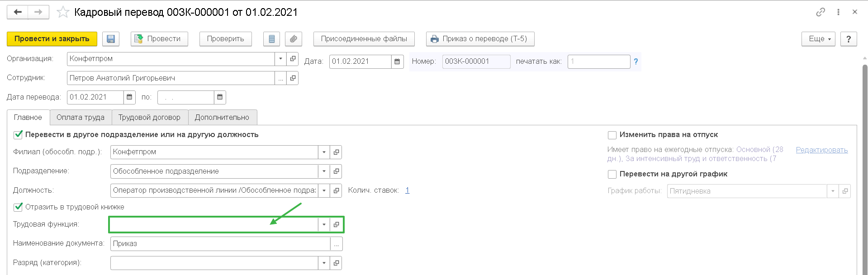
Task: Enable Изменить права на отпуск checkbox
Action: point(612,135)
